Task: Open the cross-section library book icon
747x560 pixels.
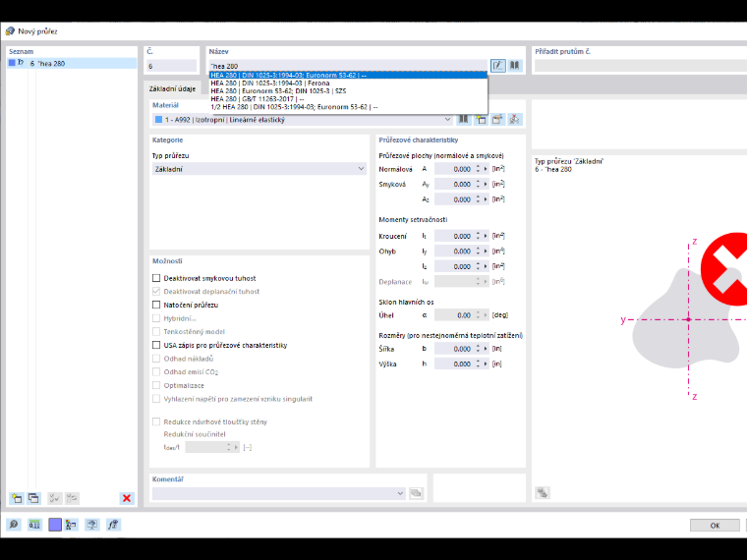Action: click(x=514, y=66)
